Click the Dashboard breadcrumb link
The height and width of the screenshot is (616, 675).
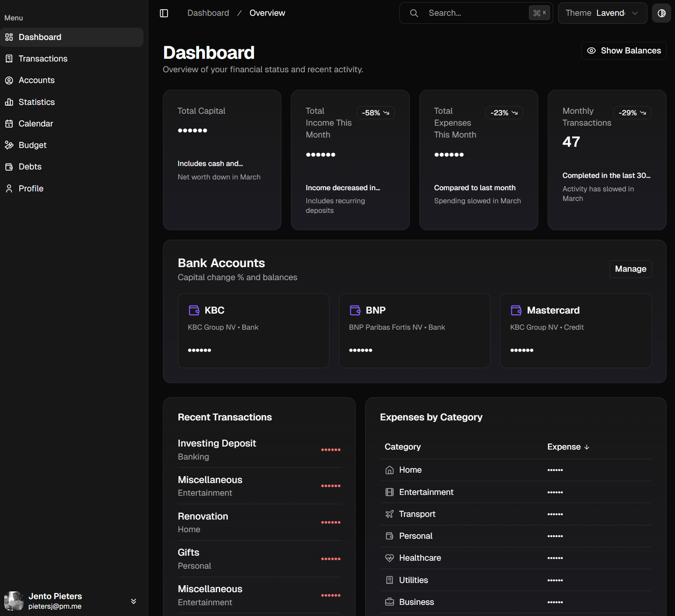(x=208, y=13)
